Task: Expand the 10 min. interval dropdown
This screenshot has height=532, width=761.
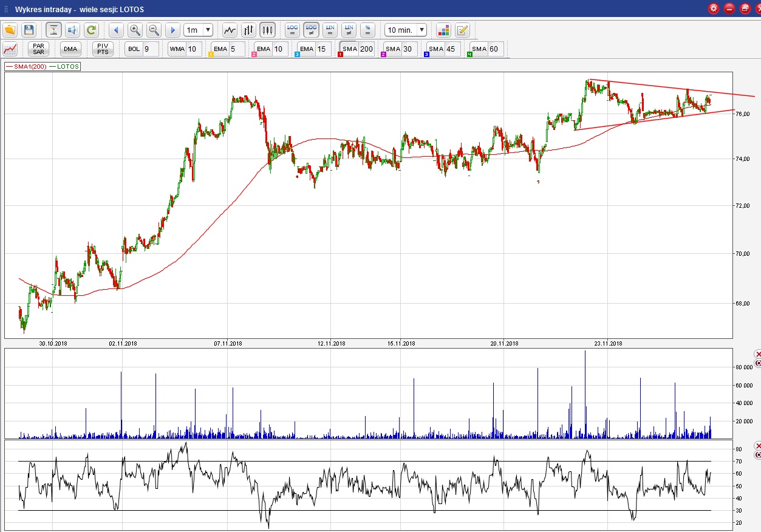Action: tap(406, 30)
